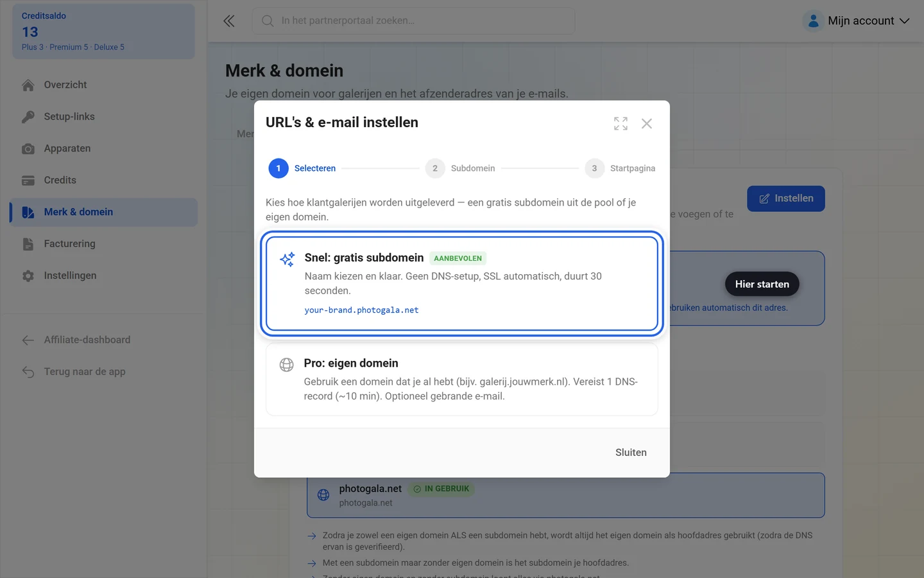The height and width of the screenshot is (578, 924).
Task: Open Facturering in the sidebar
Action: click(x=104, y=244)
